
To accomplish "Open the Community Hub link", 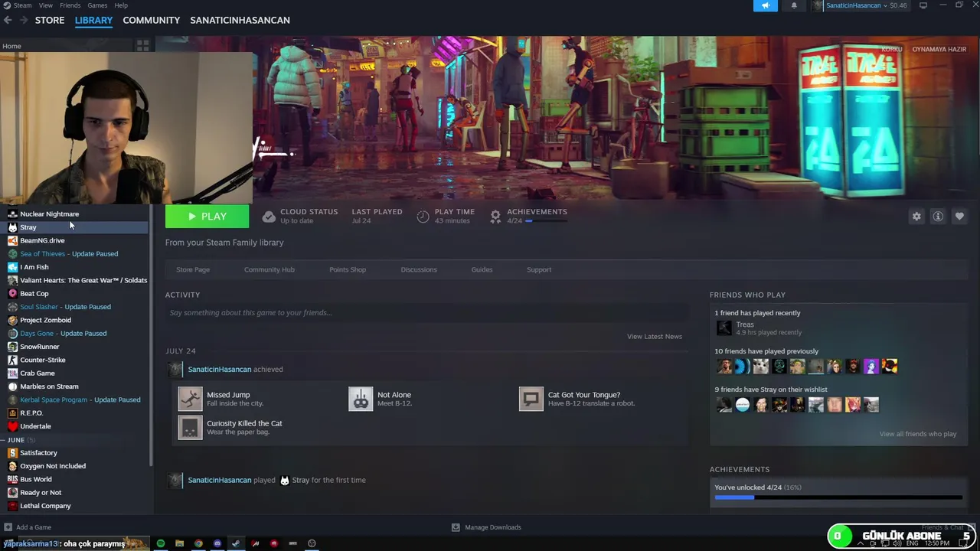I will coord(269,269).
